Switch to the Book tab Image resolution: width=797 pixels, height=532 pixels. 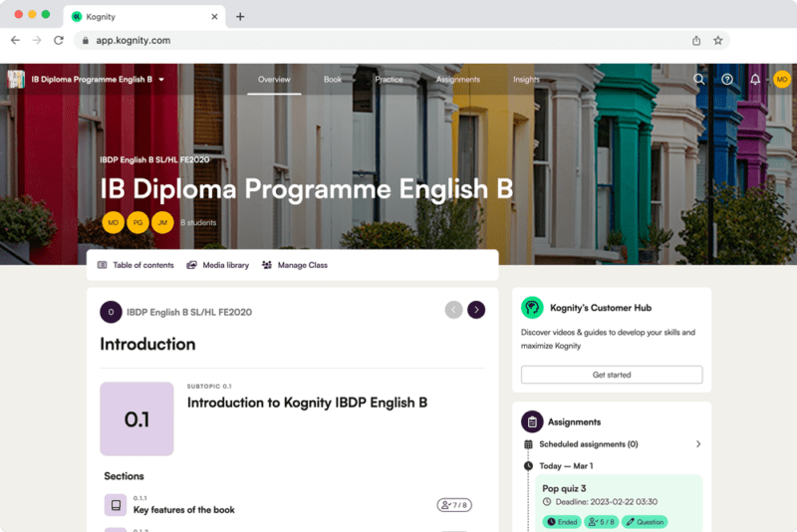tap(333, 80)
